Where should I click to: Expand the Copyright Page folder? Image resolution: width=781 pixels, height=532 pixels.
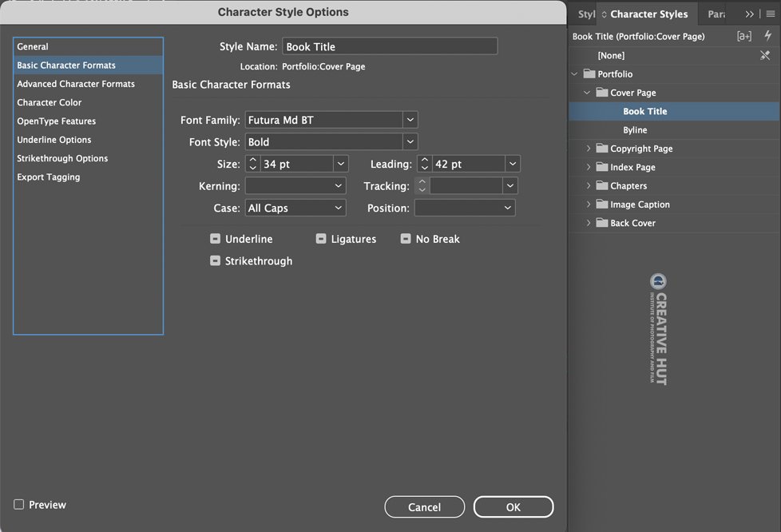(589, 148)
